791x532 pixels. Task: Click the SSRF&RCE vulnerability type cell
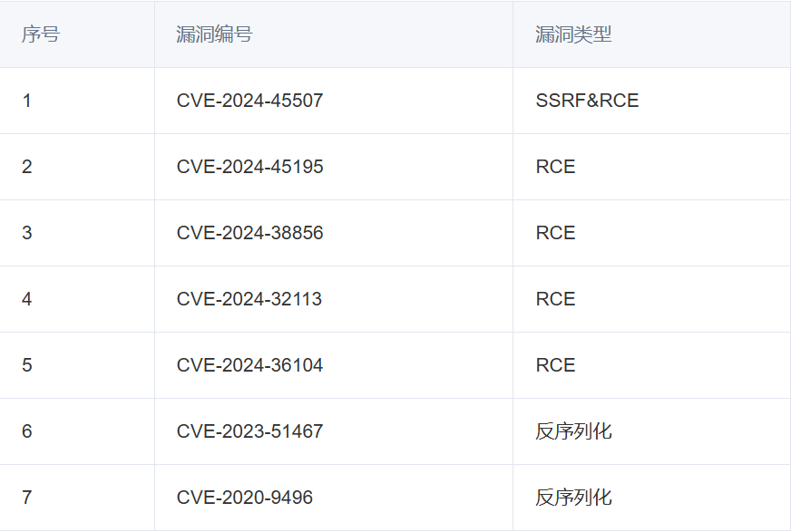click(652, 101)
